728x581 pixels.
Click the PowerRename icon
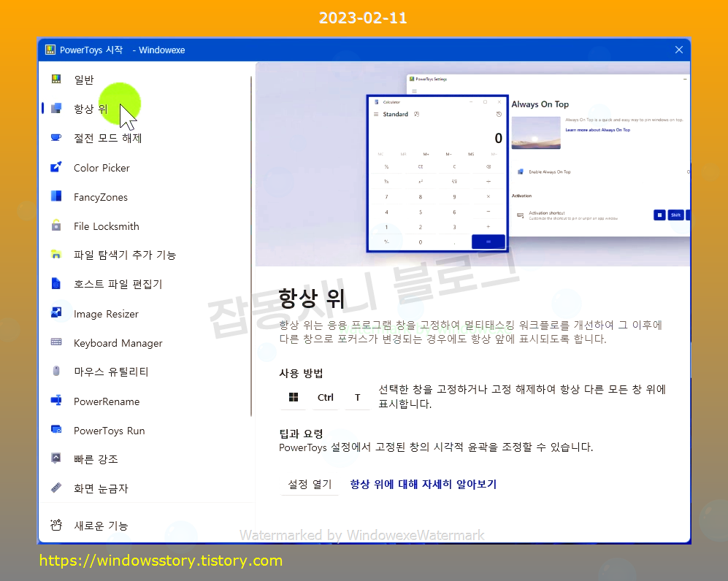56,401
